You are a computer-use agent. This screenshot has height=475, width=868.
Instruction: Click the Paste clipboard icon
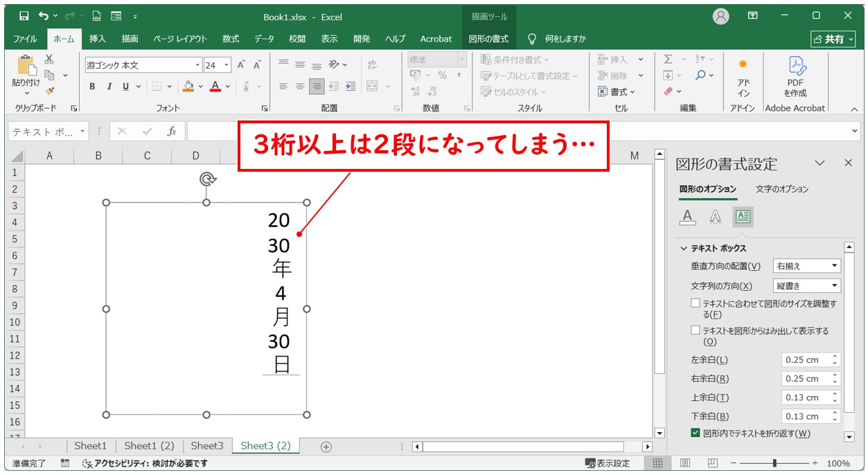point(26,65)
